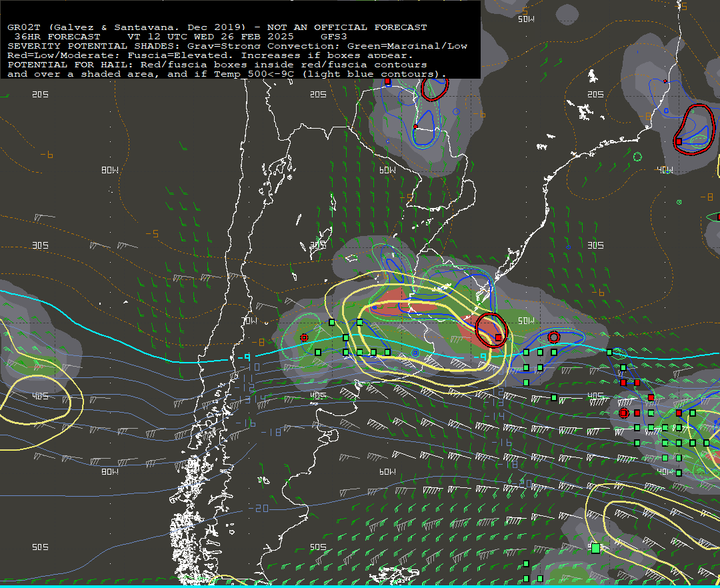This screenshot has height=588, width=720.
Task: Click the orange '-8' label at right edge
Action: [707, 197]
